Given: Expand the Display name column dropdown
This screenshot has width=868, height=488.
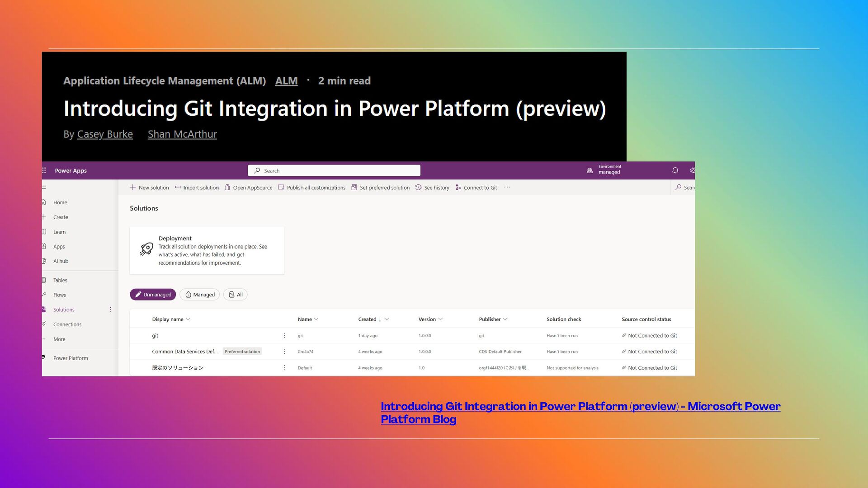Looking at the screenshot, I should pos(189,319).
